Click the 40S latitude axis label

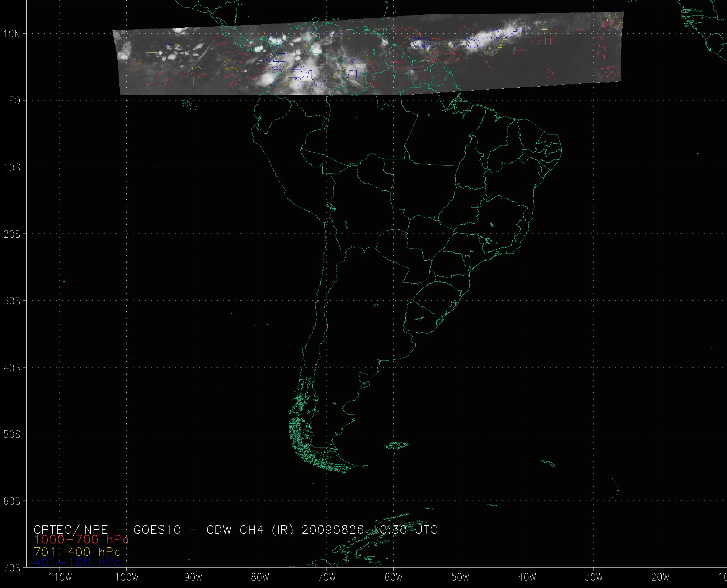tap(12, 367)
